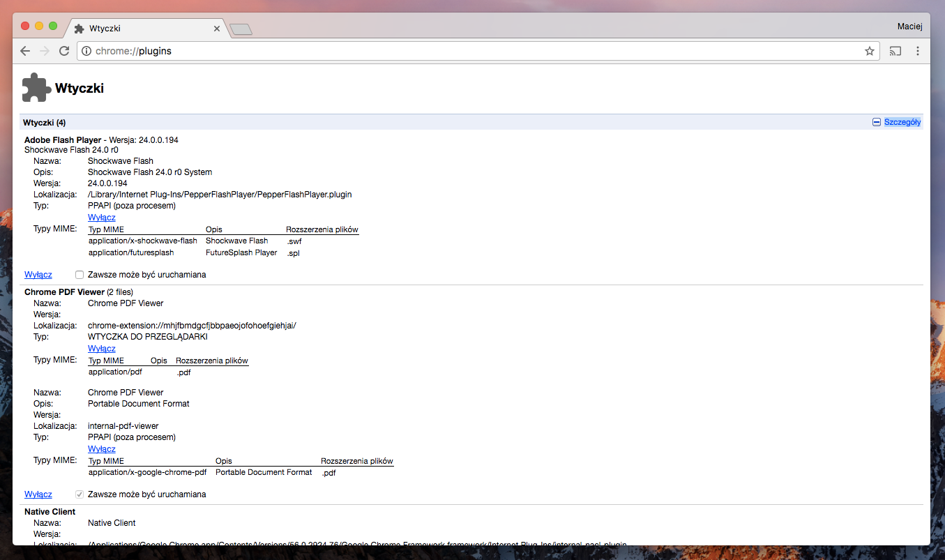The width and height of the screenshot is (945, 560).
Task: Click the Maciej profile button
Action: pos(909,27)
